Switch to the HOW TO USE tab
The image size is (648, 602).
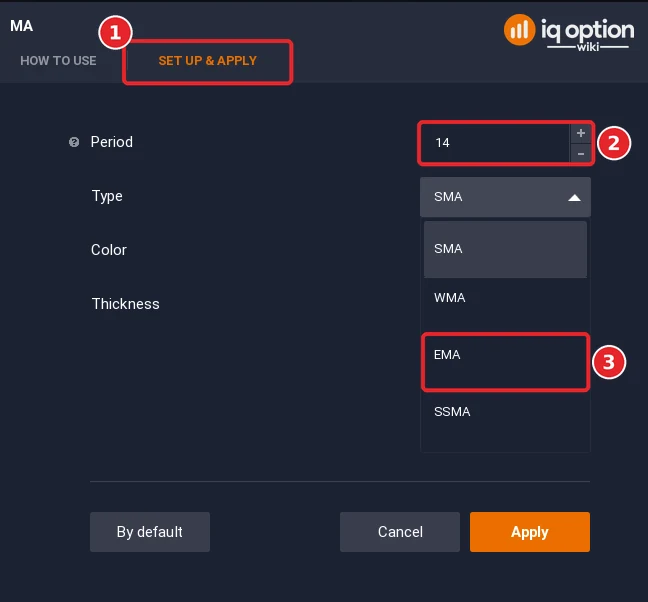point(58,61)
